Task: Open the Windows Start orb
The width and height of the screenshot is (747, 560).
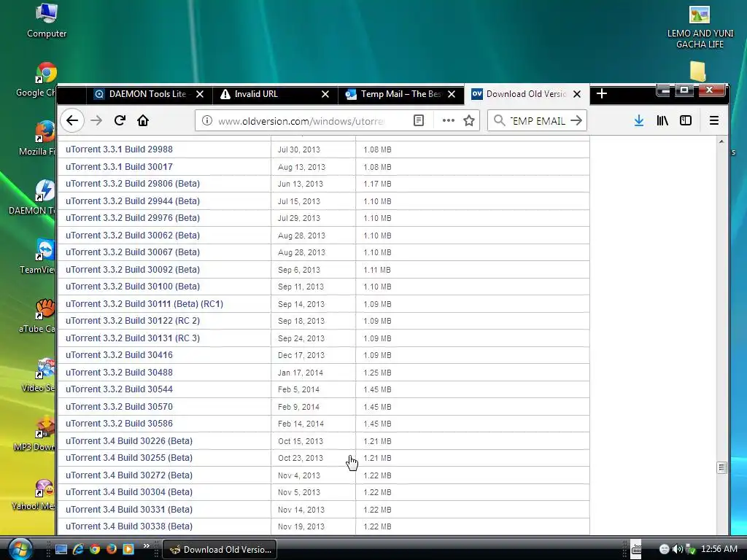Action: 20,548
